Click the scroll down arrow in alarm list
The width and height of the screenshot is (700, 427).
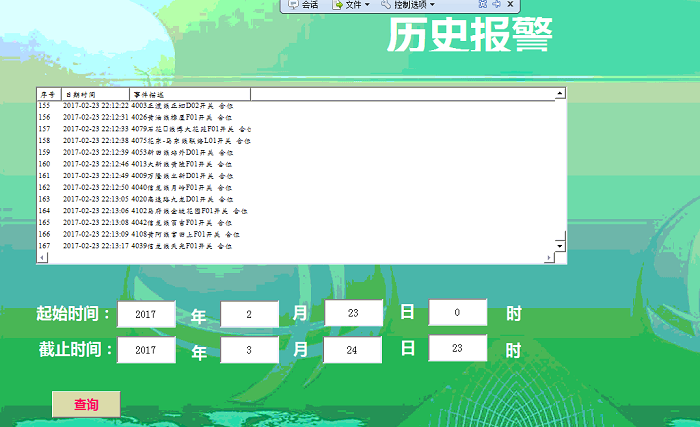(560, 244)
